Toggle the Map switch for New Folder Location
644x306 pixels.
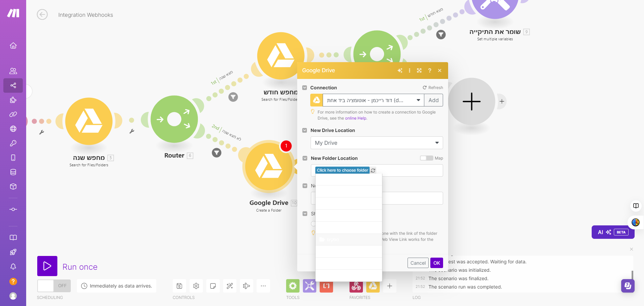point(426,158)
